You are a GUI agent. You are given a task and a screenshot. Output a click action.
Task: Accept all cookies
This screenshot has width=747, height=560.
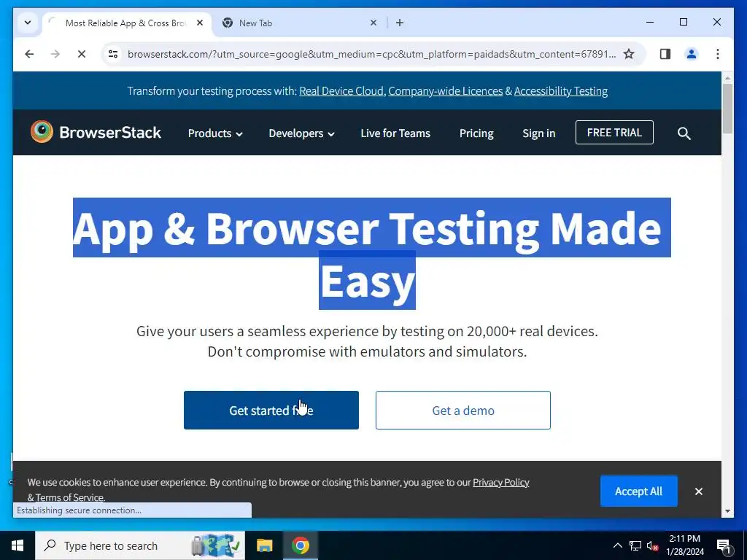click(638, 491)
